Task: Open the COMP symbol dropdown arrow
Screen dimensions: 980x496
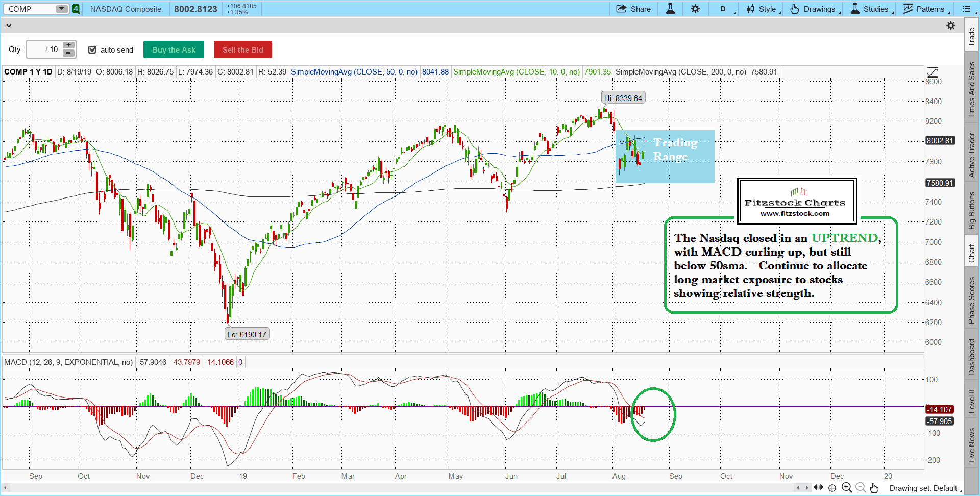Action: pos(61,9)
